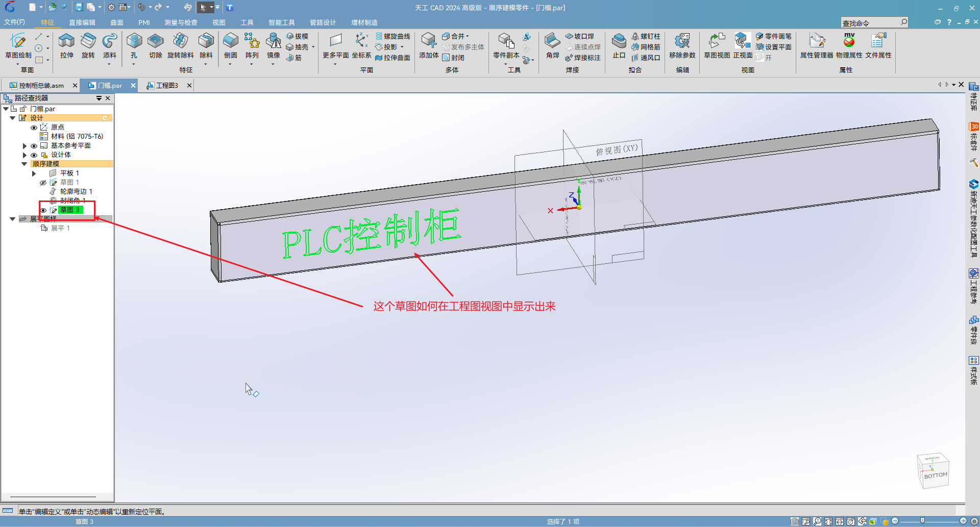
Task: Click the view orientation cube labeled BOTTOM
Action: click(x=933, y=470)
